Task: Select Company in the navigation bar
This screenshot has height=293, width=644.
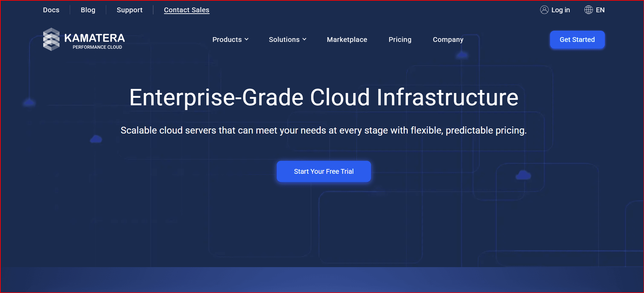Action: [448, 40]
